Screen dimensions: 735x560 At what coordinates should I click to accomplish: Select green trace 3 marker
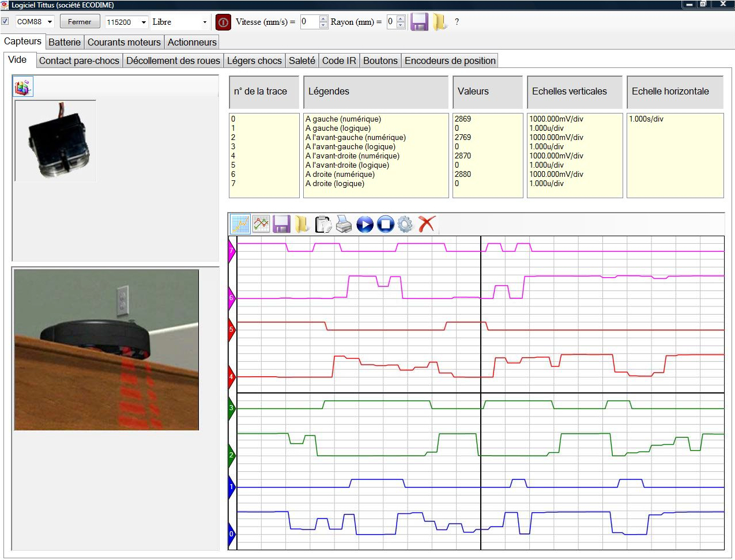click(232, 408)
